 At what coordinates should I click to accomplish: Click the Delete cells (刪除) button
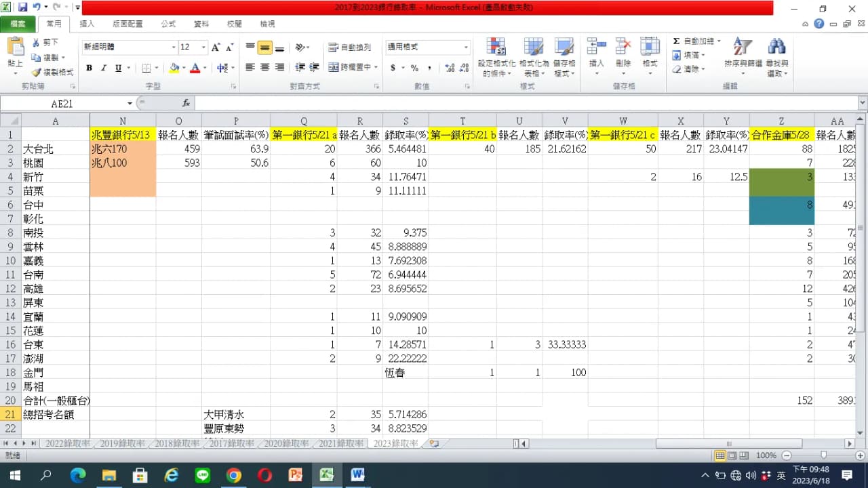click(623, 58)
